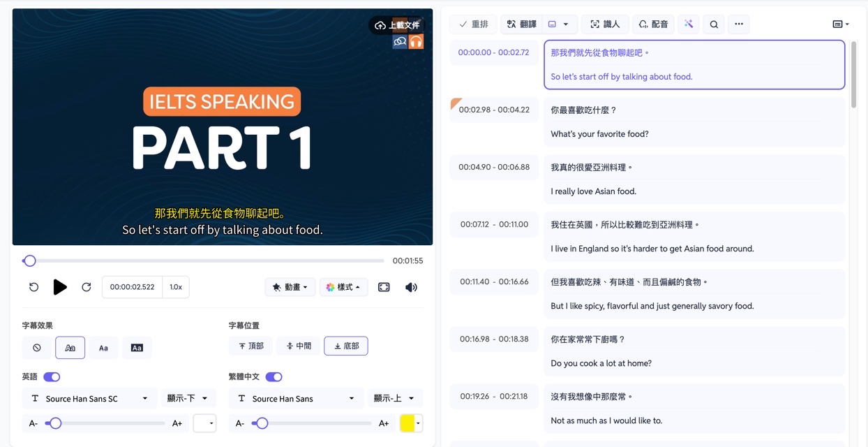
Task: Open the yellow Chinese subtitle color swatch
Action: 407,423
